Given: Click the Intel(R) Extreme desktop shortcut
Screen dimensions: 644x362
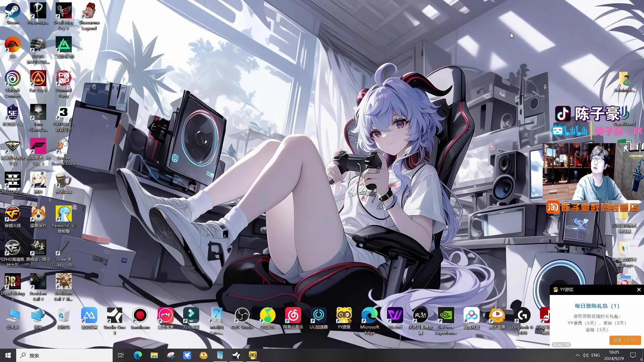Looking at the screenshot, I should (216, 321).
